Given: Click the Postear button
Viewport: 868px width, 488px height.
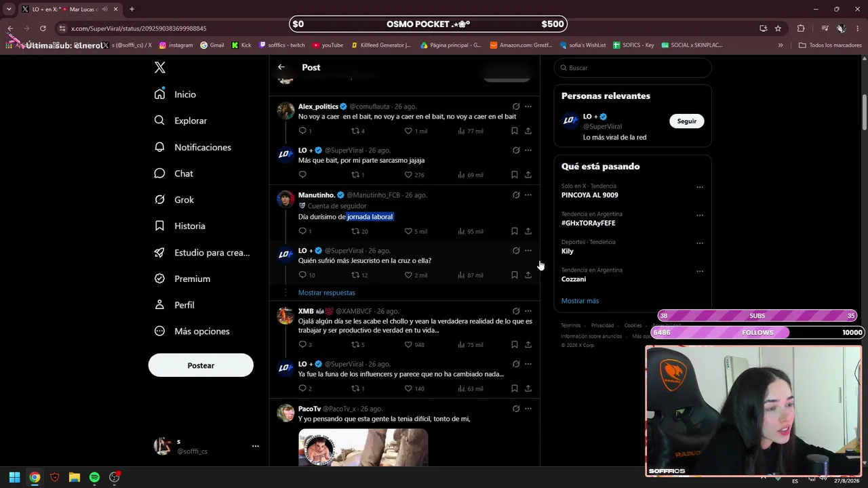Looking at the screenshot, I should 201,365.
